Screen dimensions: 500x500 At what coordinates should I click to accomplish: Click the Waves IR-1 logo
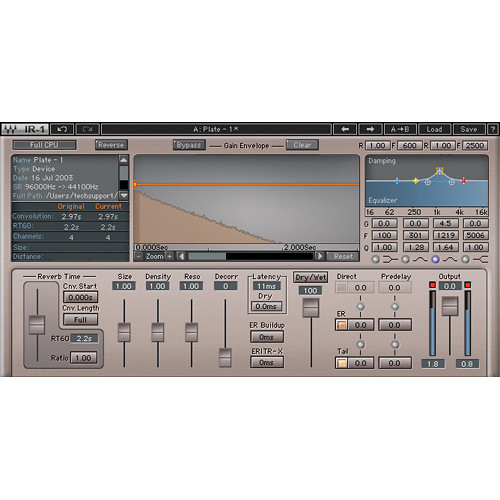[25, 129]
